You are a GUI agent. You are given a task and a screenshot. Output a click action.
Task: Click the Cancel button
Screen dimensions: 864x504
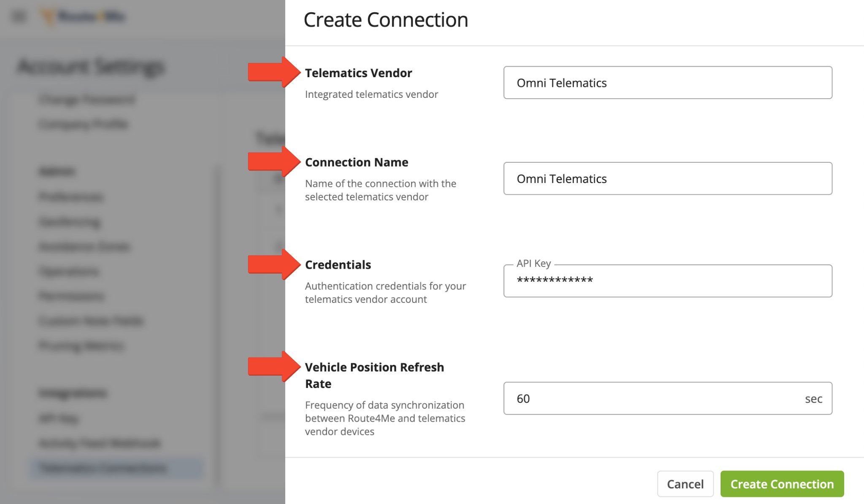685,484
